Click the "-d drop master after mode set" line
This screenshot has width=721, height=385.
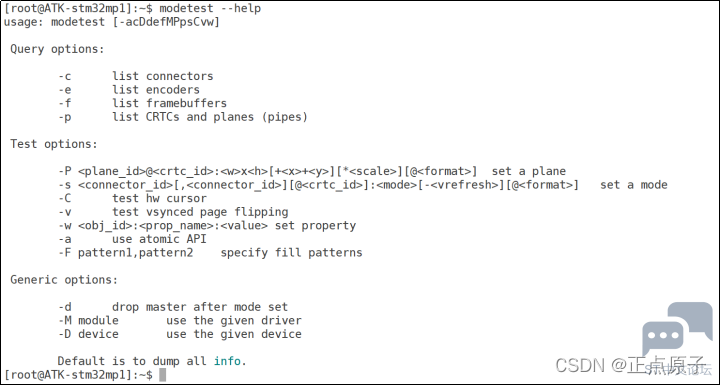(x=173, y=307)
